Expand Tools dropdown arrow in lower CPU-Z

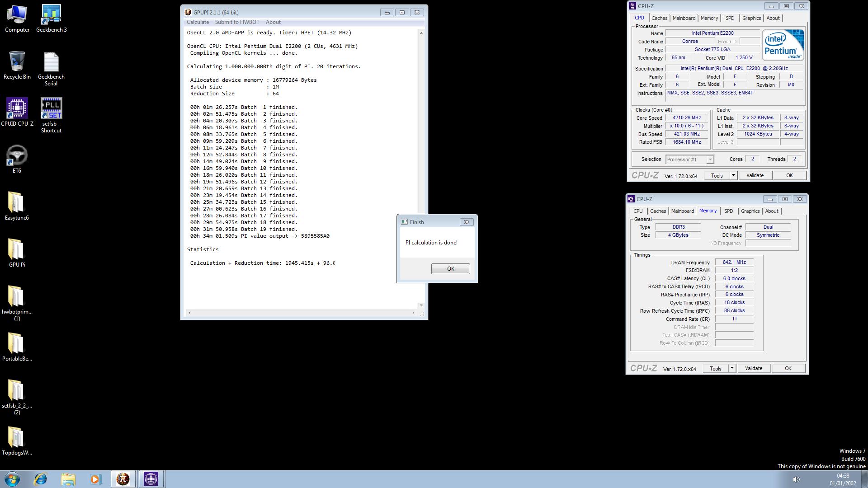tap(732, 368)
